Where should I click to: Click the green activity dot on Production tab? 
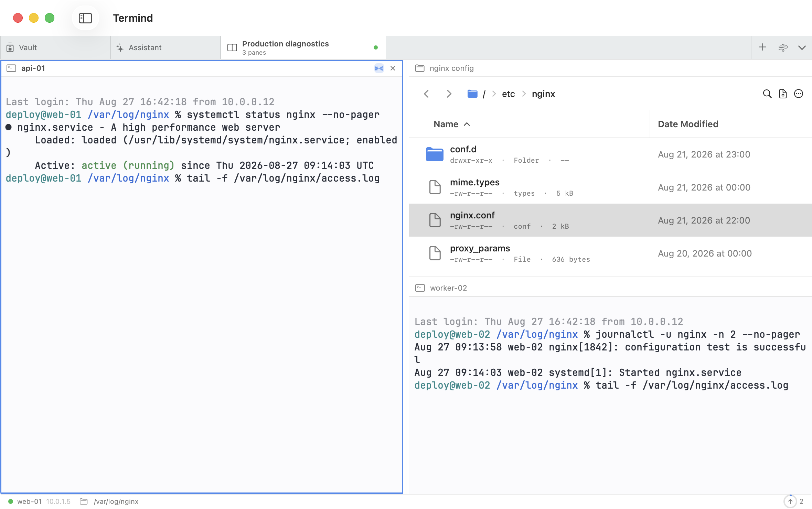[x=375, y=47]
